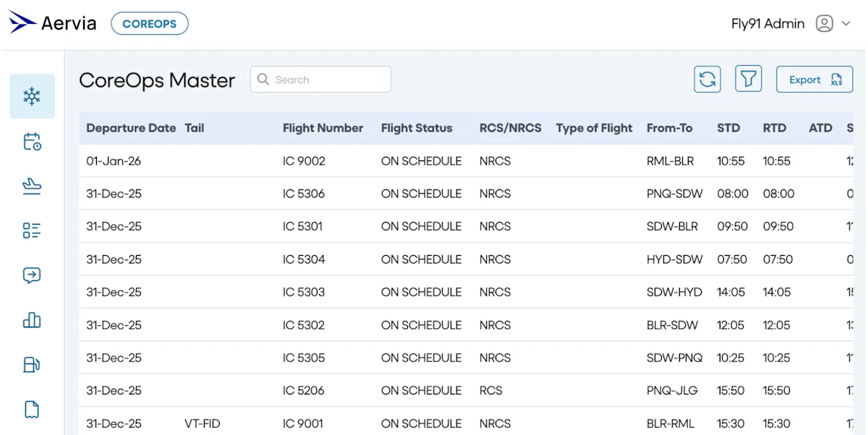Click ON SCHEDULE status for IC 9001
Viewport: 868px width, 435px height.
(422, 423)
